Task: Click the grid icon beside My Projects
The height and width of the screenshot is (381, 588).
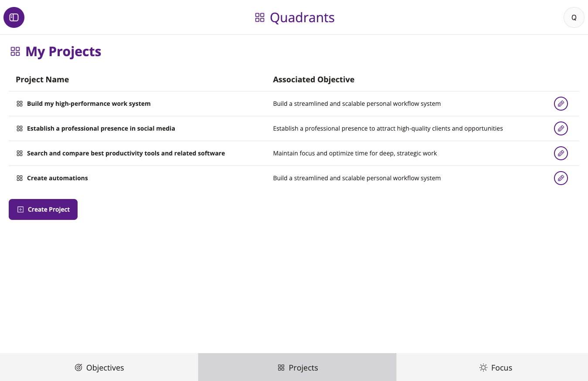Action: click(15, 51)
